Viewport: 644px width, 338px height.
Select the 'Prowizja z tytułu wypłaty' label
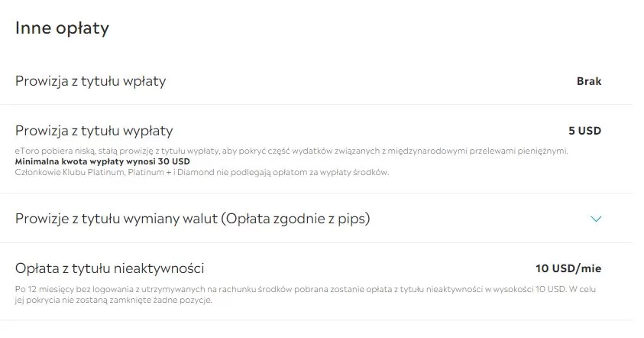coord(94,131)
